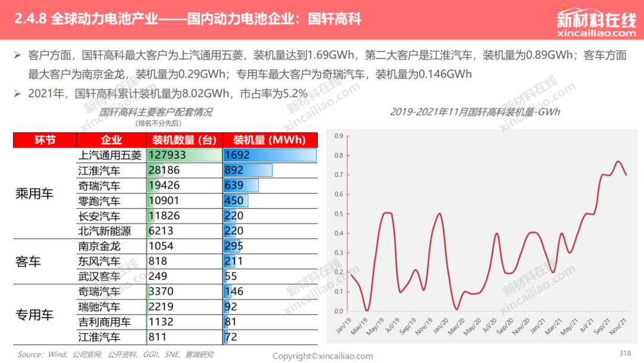The width and height of the screenshot is (644, 363).
Task: Click the note (排名不分先后)
Action: (158, 124)
